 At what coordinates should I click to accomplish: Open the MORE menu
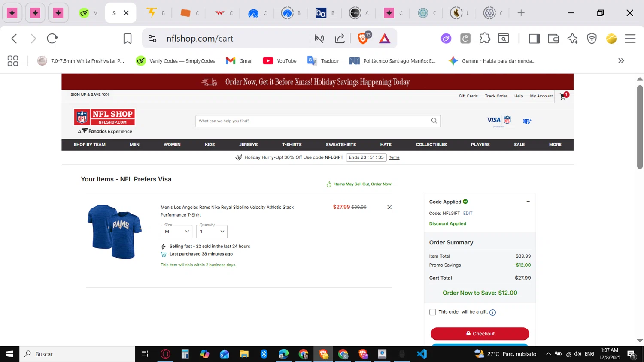pyautogui.click(x=555, y=145)
